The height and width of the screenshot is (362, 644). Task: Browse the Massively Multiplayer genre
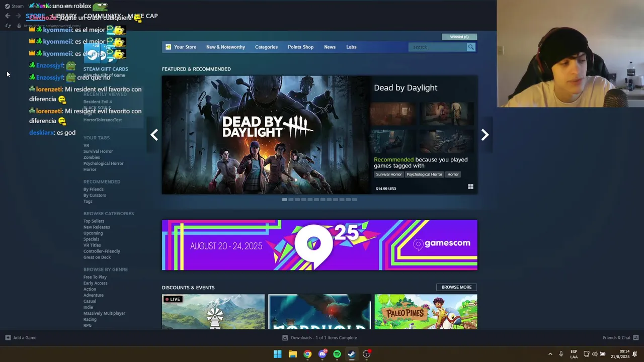point(104,313)
